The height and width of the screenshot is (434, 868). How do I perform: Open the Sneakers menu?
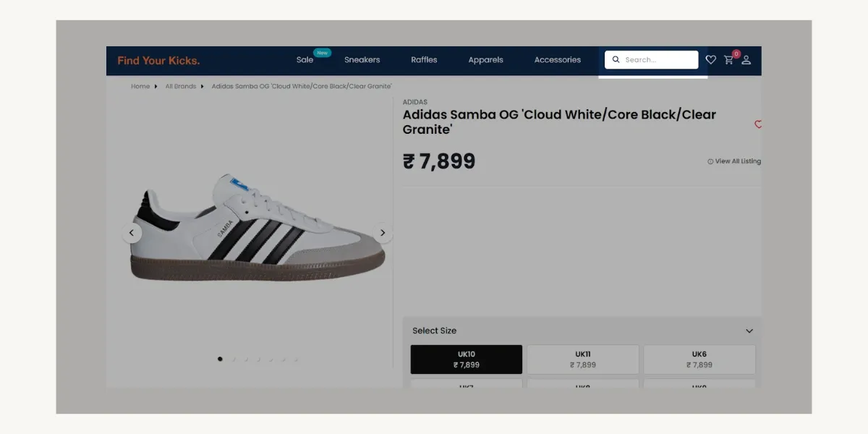click(x=362, y=60)
